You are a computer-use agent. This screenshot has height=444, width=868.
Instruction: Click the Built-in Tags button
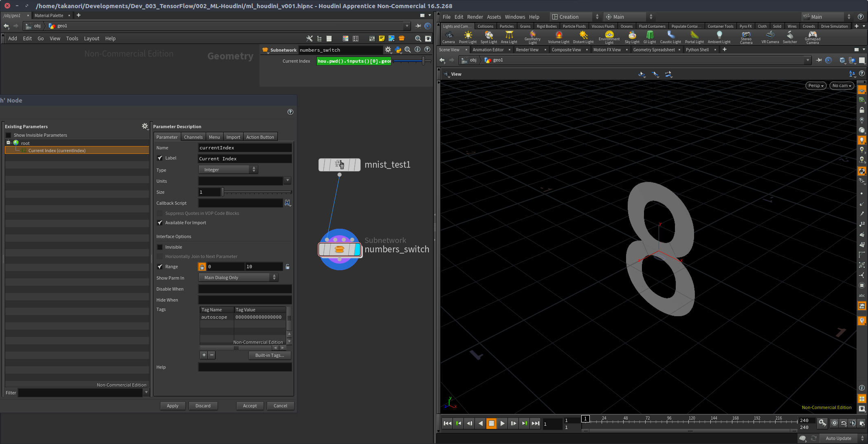point(270,355)
